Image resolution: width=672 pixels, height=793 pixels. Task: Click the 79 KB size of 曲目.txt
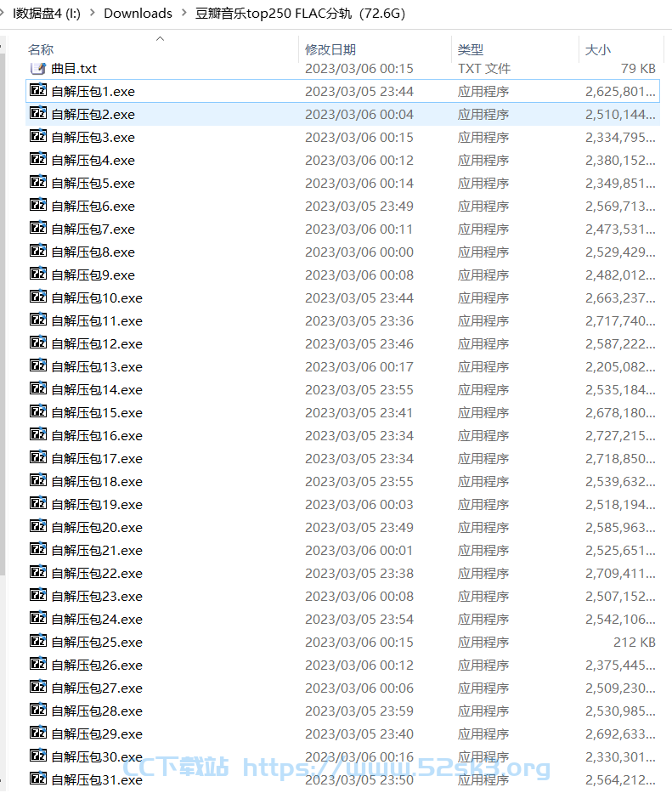(638, 68)
